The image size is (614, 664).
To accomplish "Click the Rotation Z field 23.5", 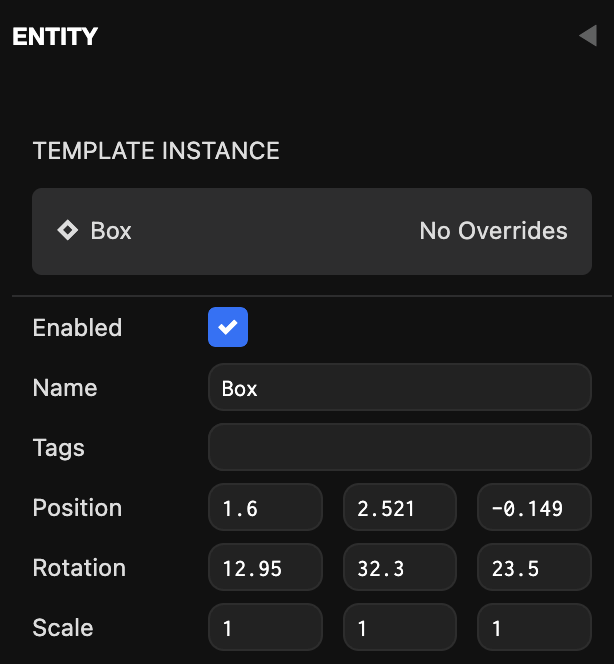I will pos(534,568).
